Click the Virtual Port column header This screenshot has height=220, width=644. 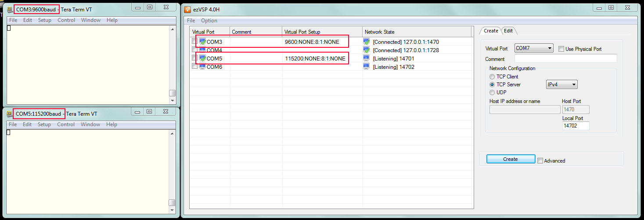(210, 32)
